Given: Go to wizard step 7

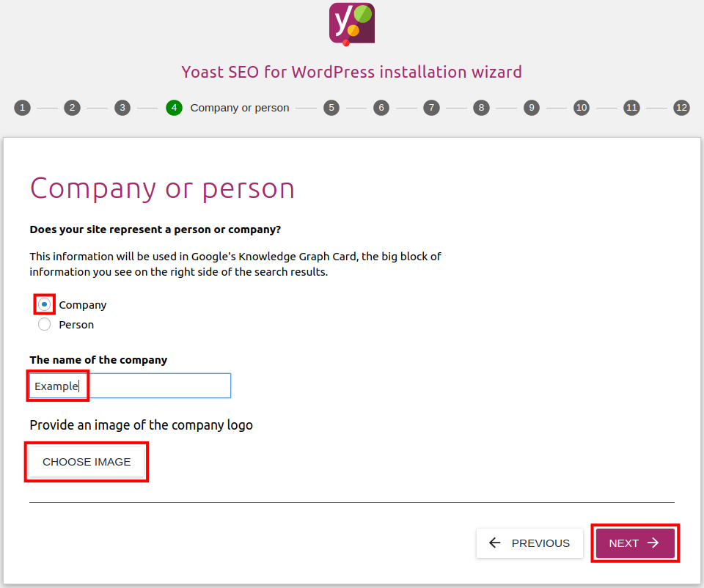Looking at the screenshot, I should click(431, 108).
